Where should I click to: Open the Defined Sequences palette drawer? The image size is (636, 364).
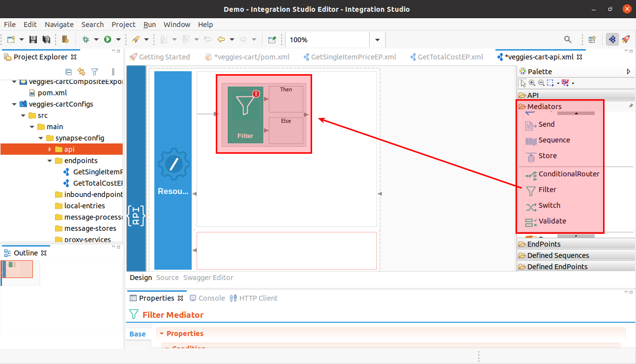click(x=575, y=255)
